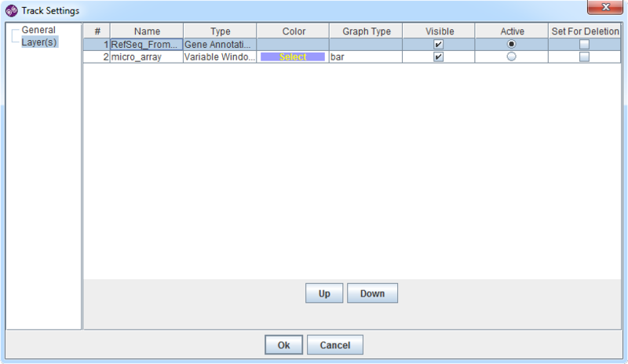Toggle Visible checkbox for micro_array row
Image resolution: width=628 pixels, height=364 pixels.
[439, 56]
